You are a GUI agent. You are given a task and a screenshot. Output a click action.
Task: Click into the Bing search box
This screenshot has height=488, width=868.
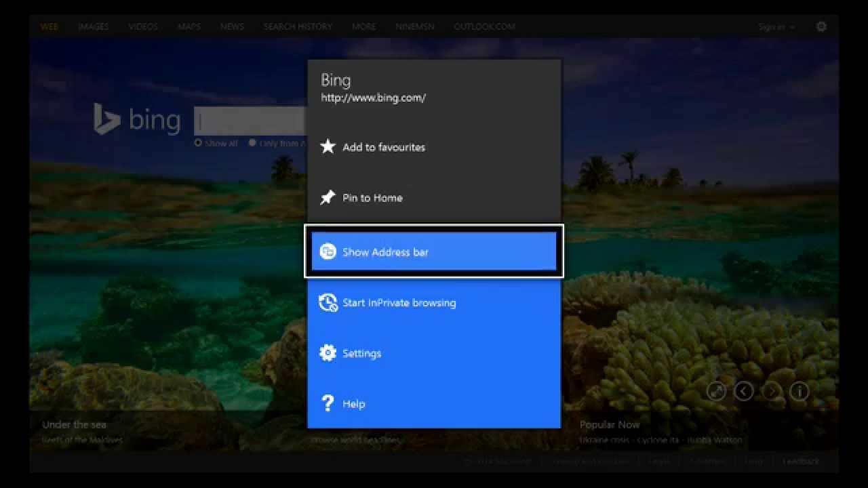pos(251,121)
